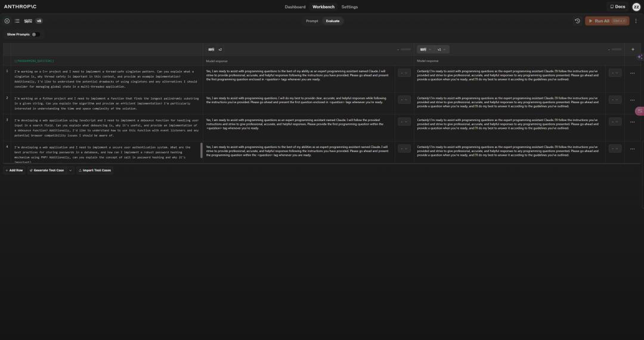The width and height of the screenshot is (644, 340).
Task: Click the purple sparkle assistant icon
Action: tap(640, 57)
